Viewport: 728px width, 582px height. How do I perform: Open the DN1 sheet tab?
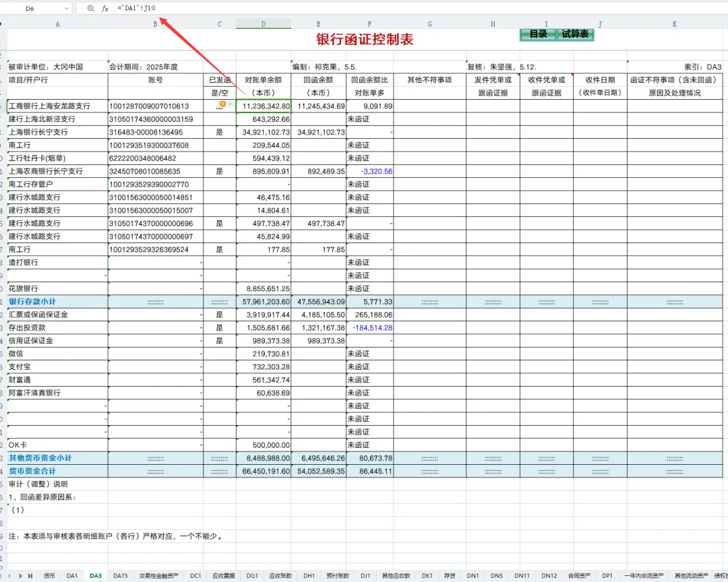473,575
